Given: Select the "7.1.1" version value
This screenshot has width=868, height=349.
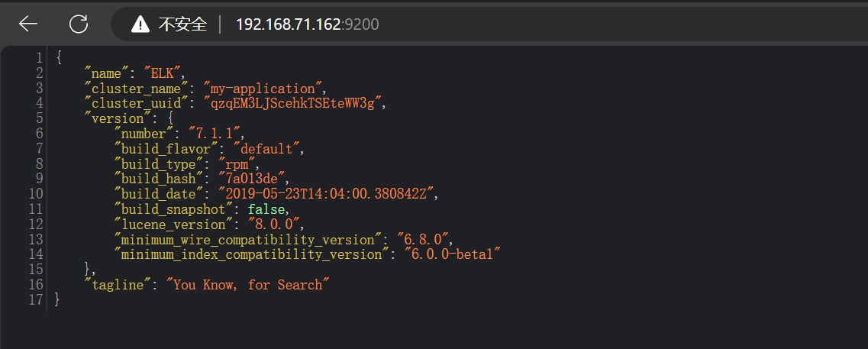Looking at the screenshot, I should point(213,134).
